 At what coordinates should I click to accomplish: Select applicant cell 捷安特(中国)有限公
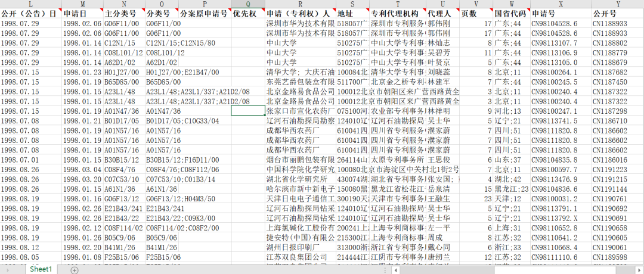tap(300, 238)
